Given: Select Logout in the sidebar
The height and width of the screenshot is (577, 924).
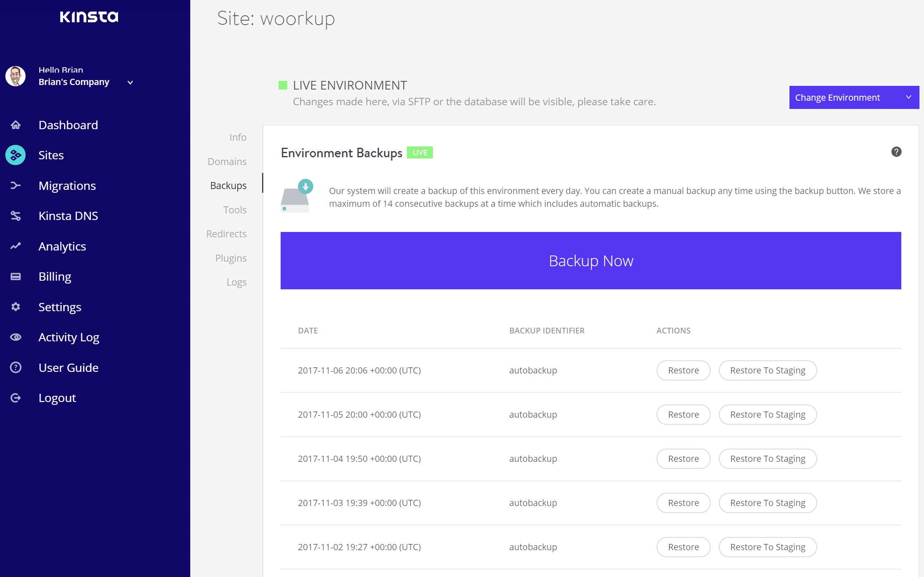Looking at the screenshot, I should click(x=57, y=398).
